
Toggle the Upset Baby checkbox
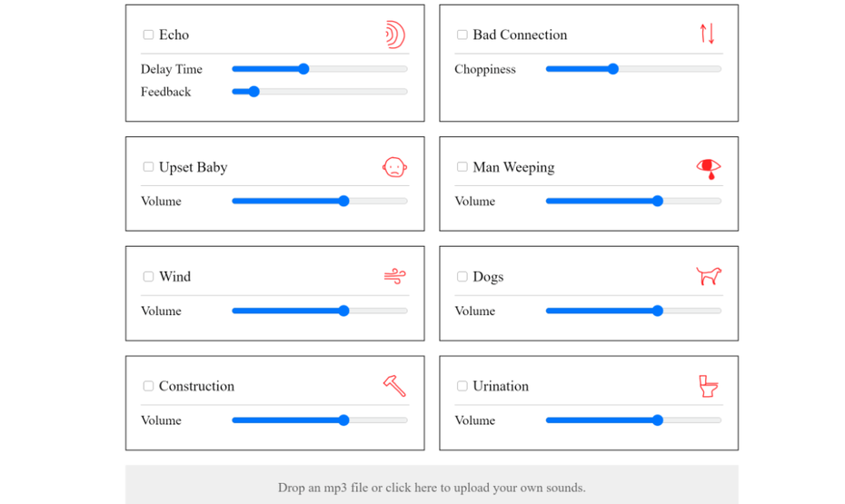click(148, 167)
